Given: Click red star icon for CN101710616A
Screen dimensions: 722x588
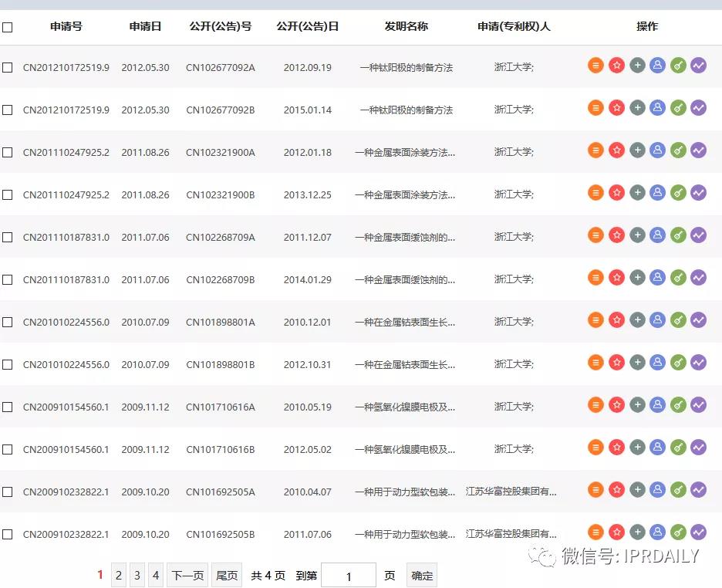Looking at the screenshot, I should pos(616,405).
